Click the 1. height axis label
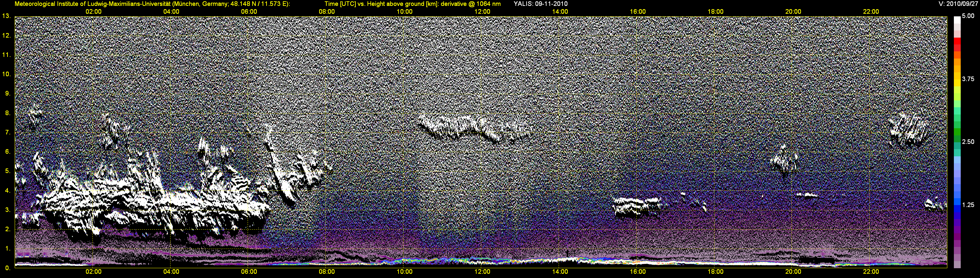The height and width of the screenshot is (278, 980). (8, 248)
